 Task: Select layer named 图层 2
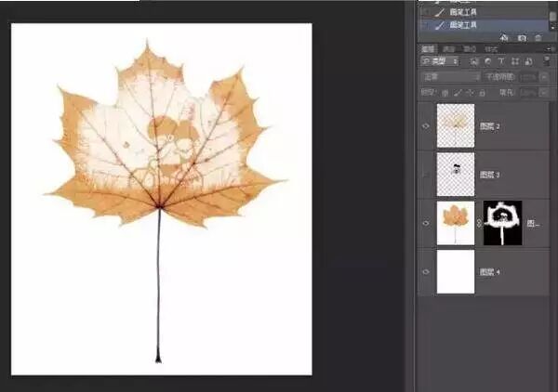point(490,125)
